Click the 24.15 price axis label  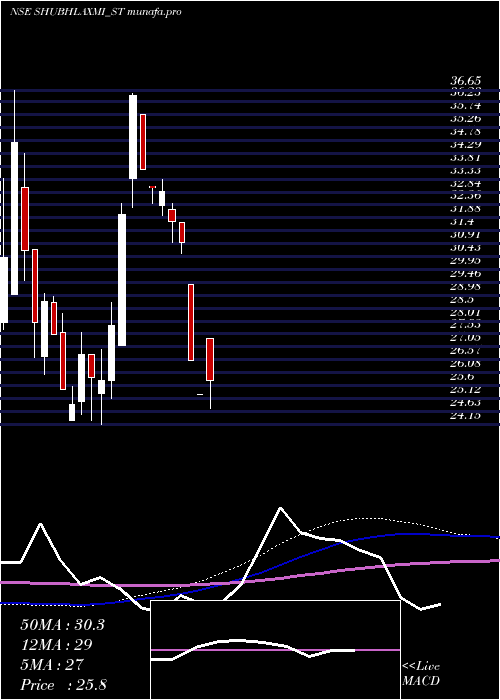point(466,416)
